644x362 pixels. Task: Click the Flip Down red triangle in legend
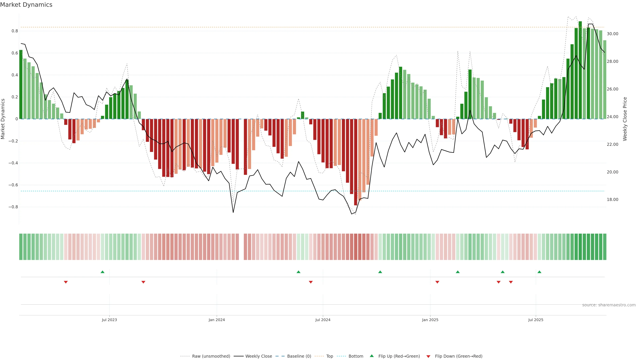428,356
